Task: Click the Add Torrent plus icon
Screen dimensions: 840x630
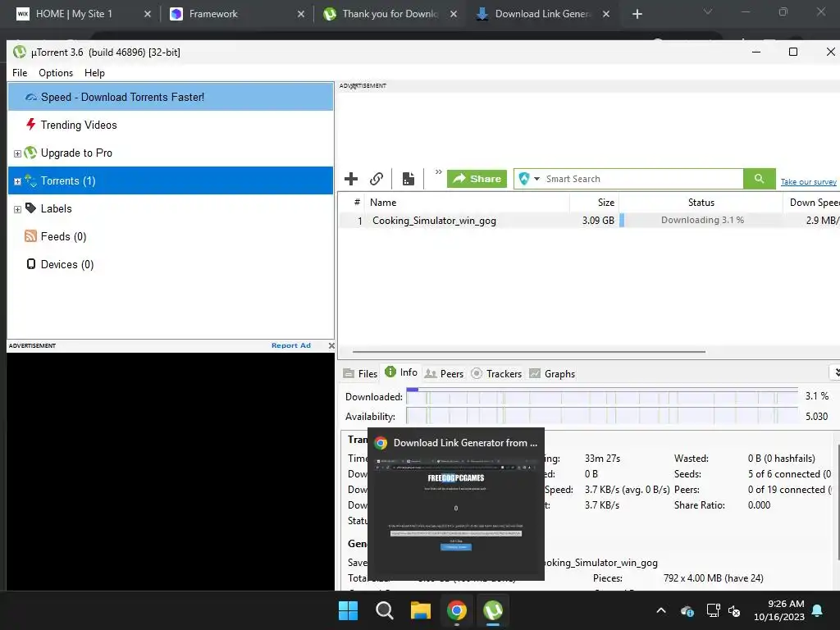Action: click(x=351, y=179)
